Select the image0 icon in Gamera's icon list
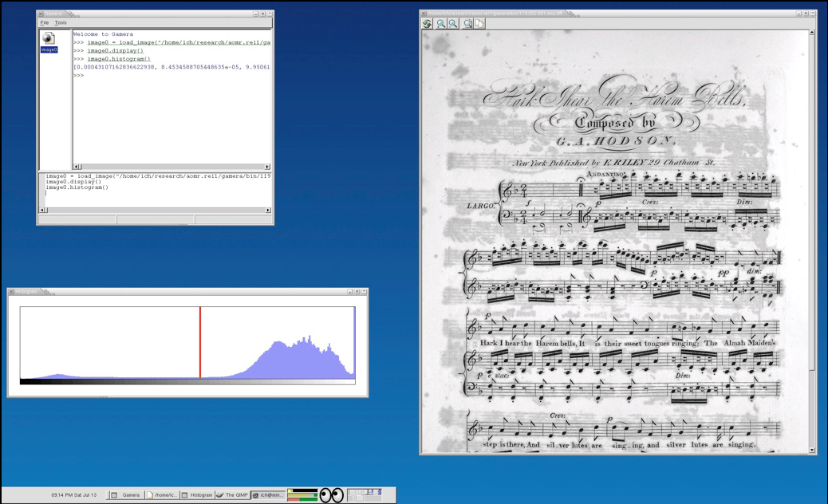 pos(49,42)
